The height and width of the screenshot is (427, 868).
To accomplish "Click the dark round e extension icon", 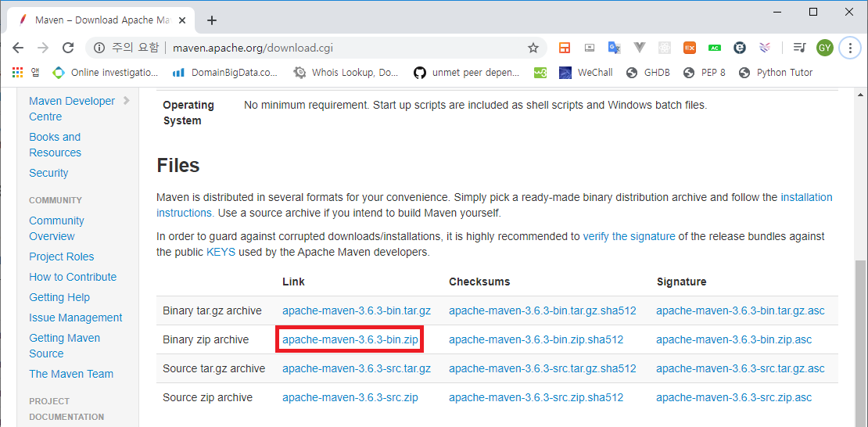I will coord(740,48).
